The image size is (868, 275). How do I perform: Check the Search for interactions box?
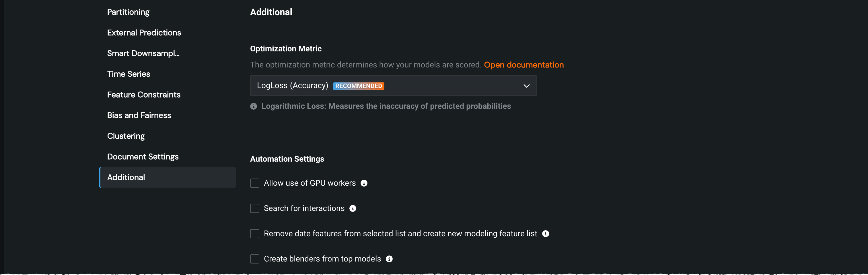[255, 208]
